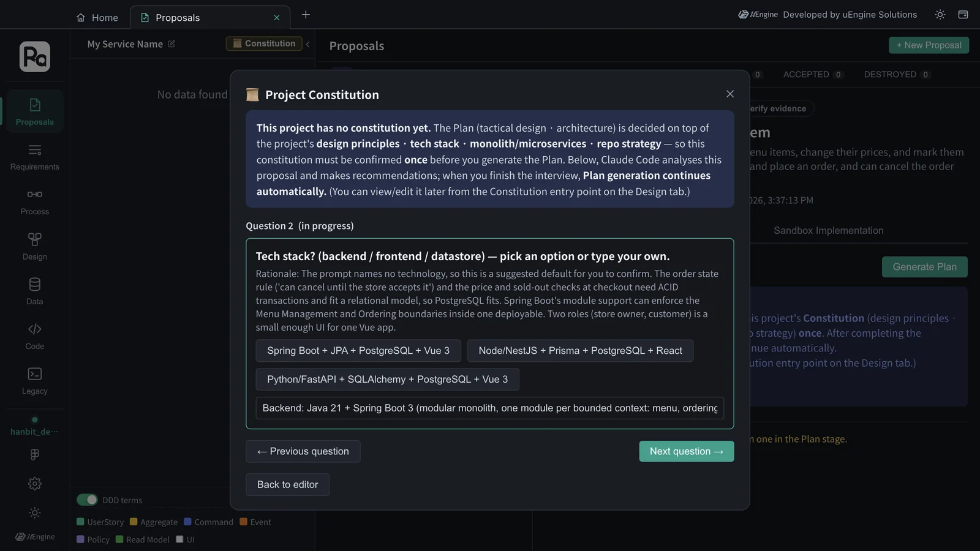
Task: Toggle light mode from top bar sun icon
Action: click(940, 15)
